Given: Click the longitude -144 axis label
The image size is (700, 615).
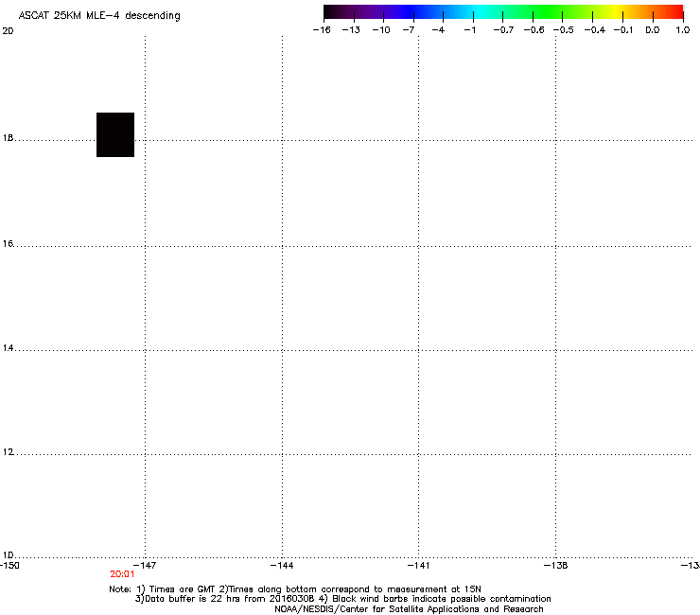Looking at the screenshot, I should click(282, 566).
